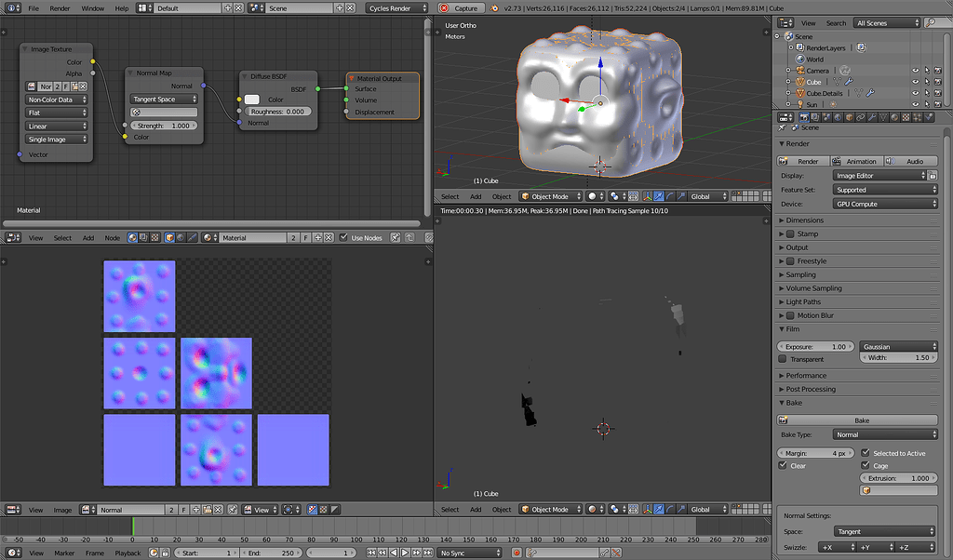
Task: Open the scene properties tab icon
Action: tap(826, 117)
